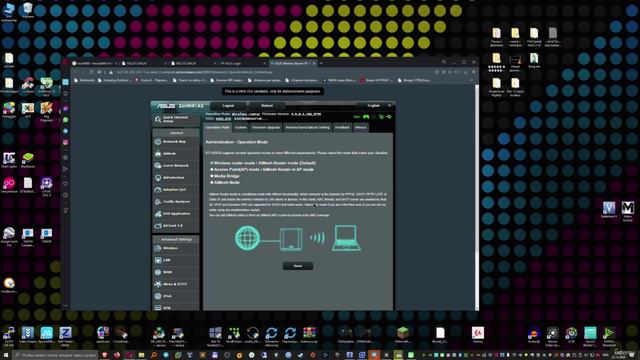The height and width of the screenshot is (360, 640).
Task: Switch to System tab
Action: [x=241, y=127]
